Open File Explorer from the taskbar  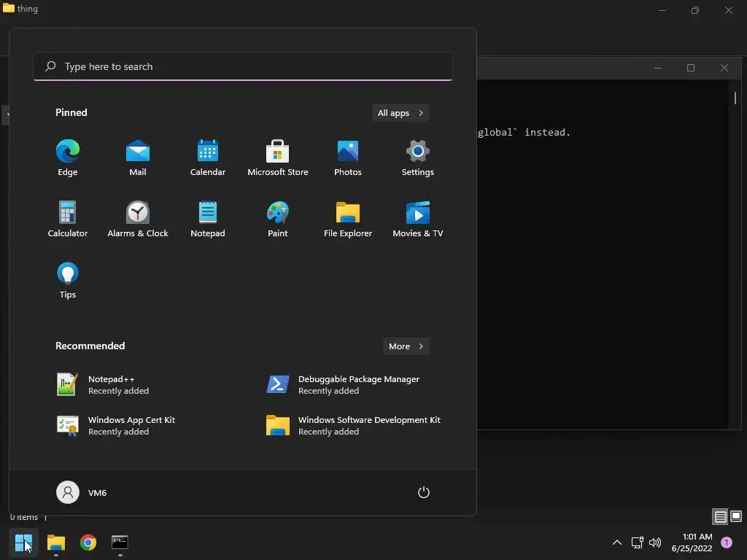(x=56, y=542)
